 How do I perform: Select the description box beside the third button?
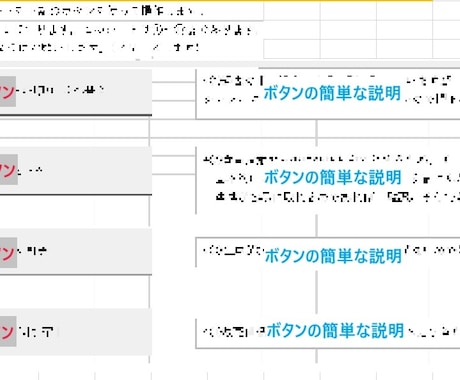click(328, 252)
